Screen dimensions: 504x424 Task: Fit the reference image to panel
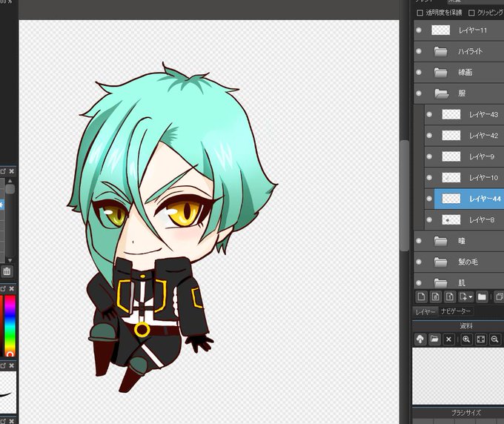click(481, 339)
